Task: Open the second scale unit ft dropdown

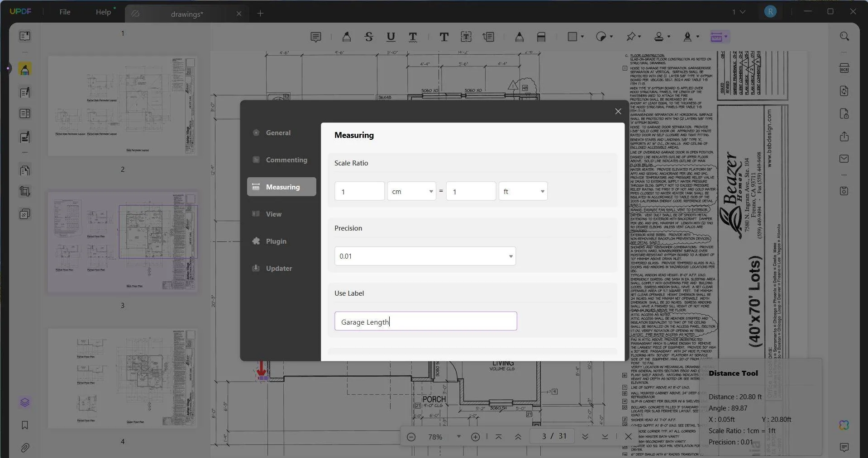Action: [x=523, y=191]
